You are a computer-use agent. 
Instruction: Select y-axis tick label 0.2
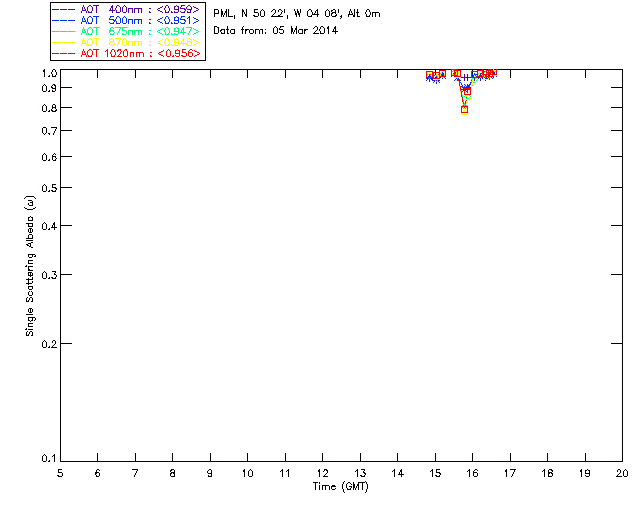(x=49, y=344)
